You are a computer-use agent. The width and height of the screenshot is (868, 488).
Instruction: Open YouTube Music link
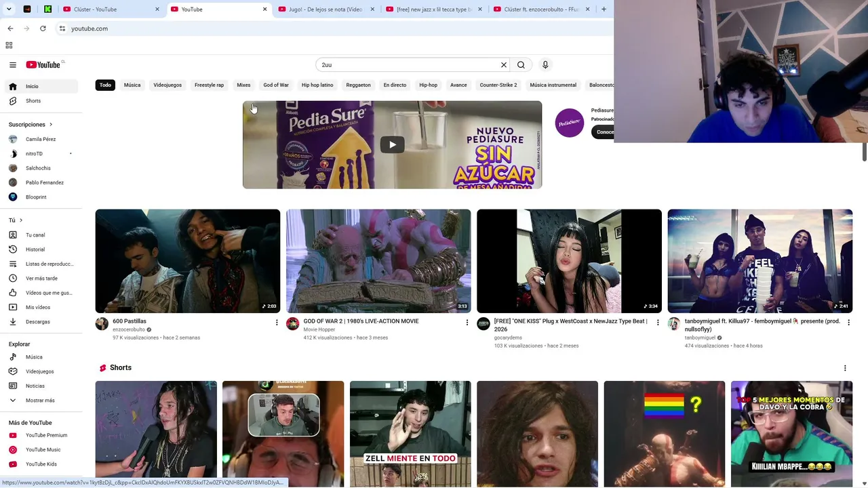[x=41, y=450]
